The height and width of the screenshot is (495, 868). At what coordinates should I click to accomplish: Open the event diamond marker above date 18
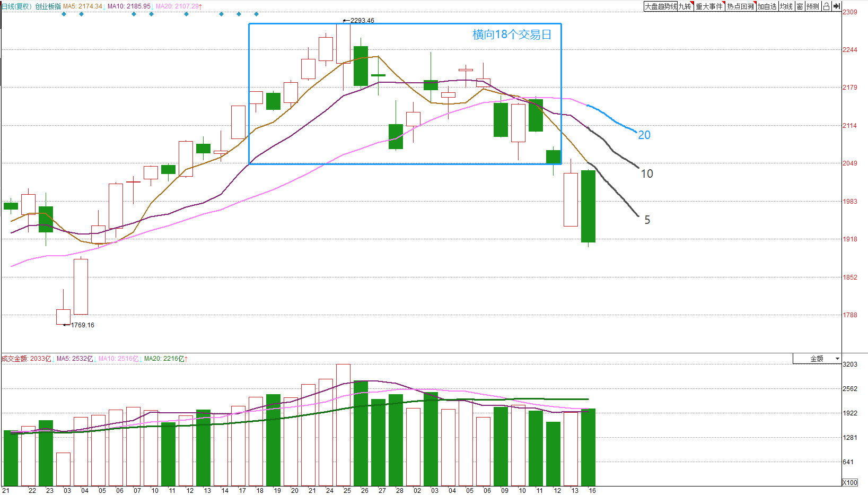click(257, 14)
